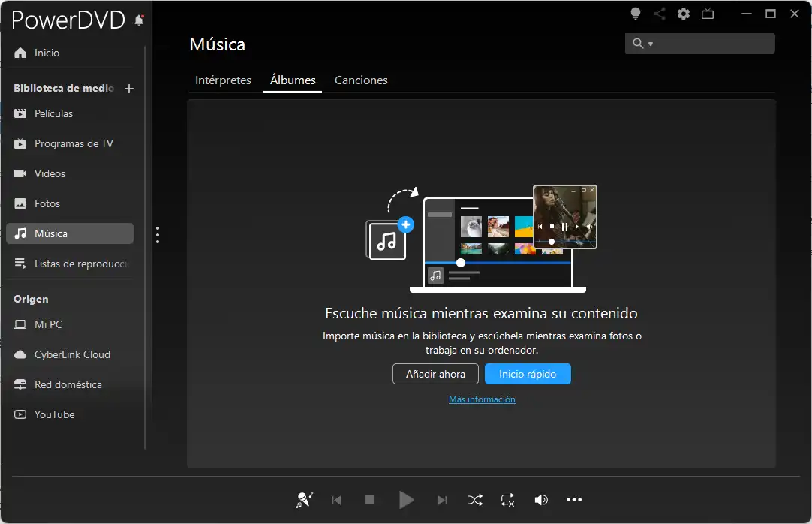Click the music import illustration
This screenshot has height=524, width=812.
482,239
